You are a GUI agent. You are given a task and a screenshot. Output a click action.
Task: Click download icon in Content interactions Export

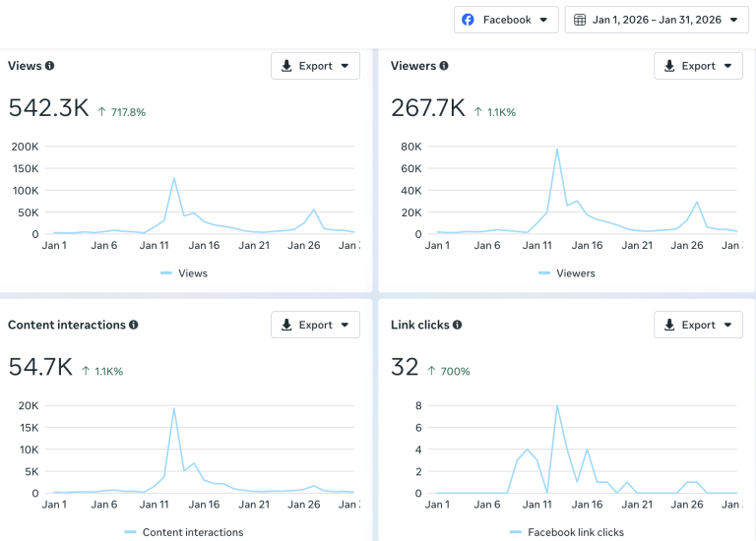(286, 325)
